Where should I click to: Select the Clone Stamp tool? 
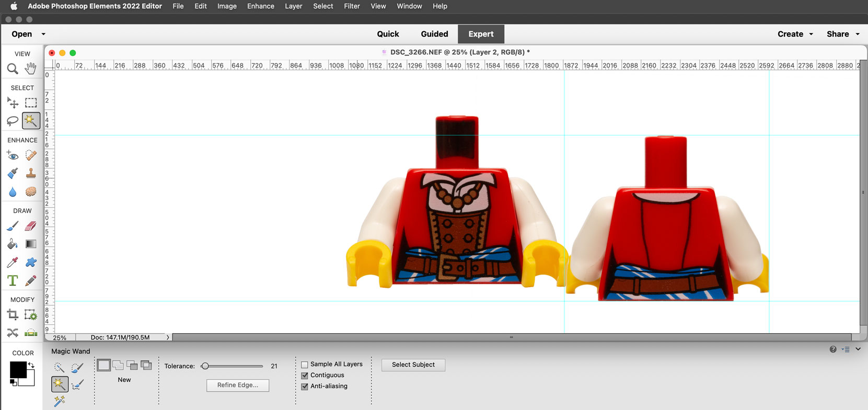point(31,173)
